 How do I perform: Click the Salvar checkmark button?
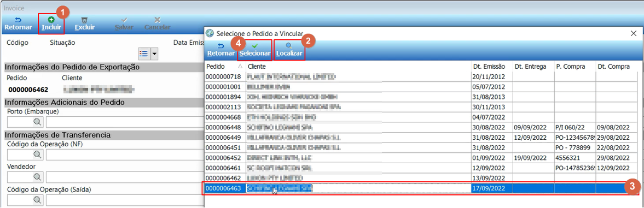[x=124, y=24]
